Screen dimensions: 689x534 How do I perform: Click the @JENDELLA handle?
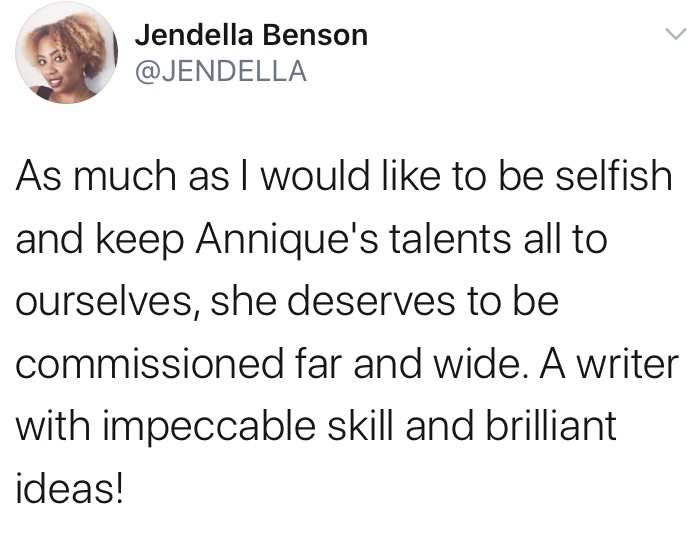[220, 71]
